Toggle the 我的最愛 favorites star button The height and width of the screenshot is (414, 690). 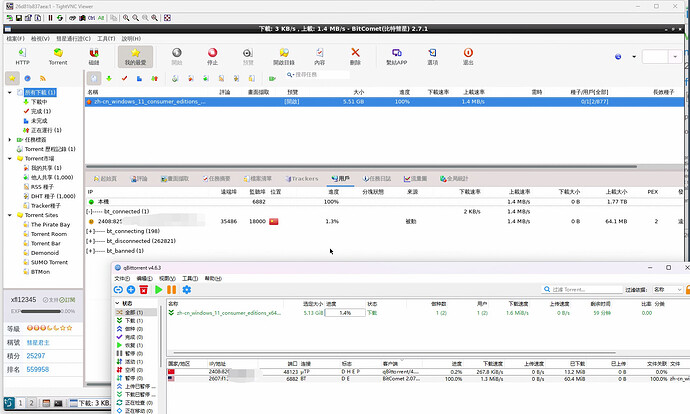coord(135,56)
